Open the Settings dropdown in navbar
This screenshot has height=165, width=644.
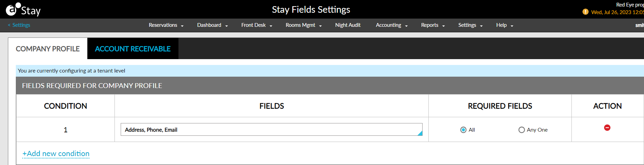pyautogui.click(x=470, y=25)
